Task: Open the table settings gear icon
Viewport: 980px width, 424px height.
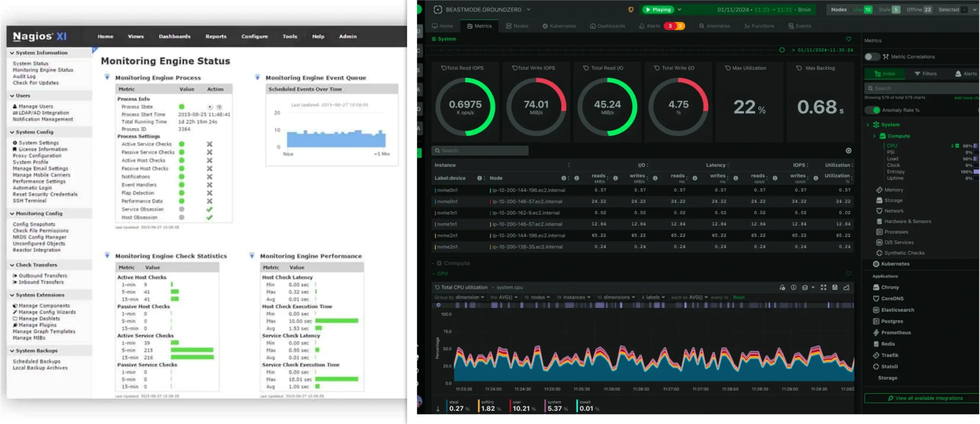Action: coord(849,150)
